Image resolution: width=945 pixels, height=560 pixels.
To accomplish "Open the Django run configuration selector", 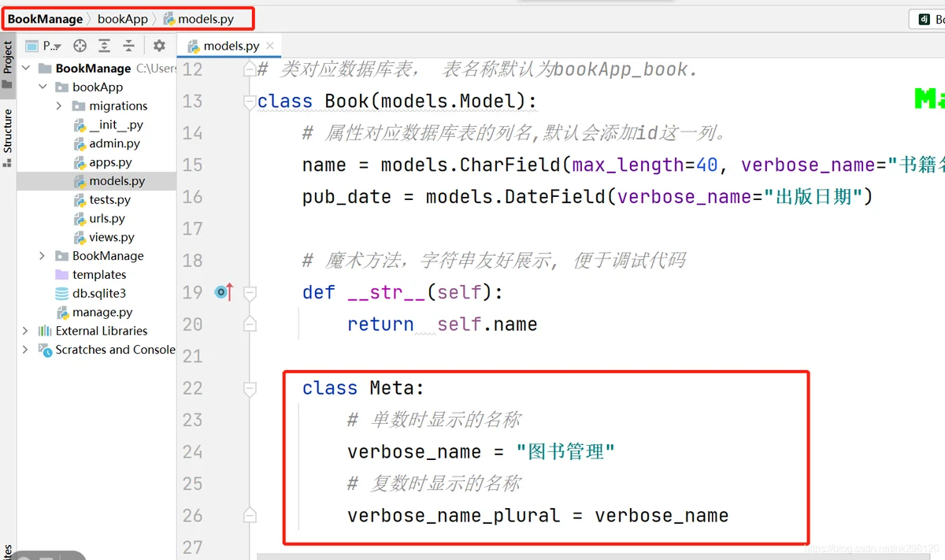I will (x=928, y=20).
